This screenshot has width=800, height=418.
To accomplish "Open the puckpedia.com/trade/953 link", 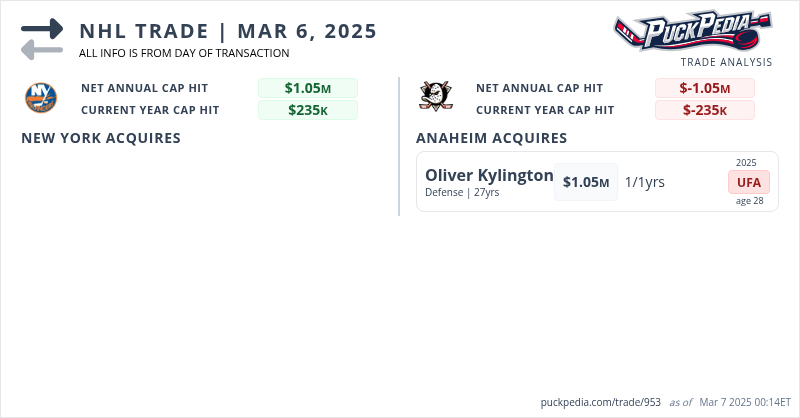I will click(600, 402).
